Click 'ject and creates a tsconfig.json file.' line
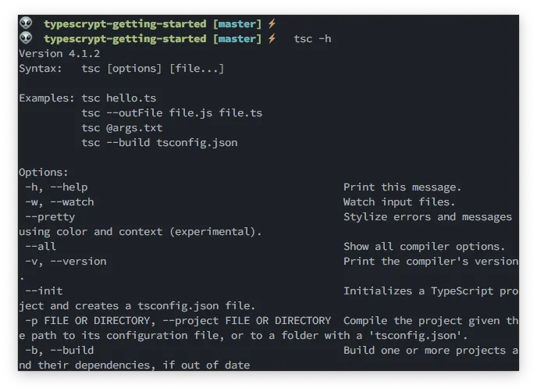537x392 pixels. 137,305
